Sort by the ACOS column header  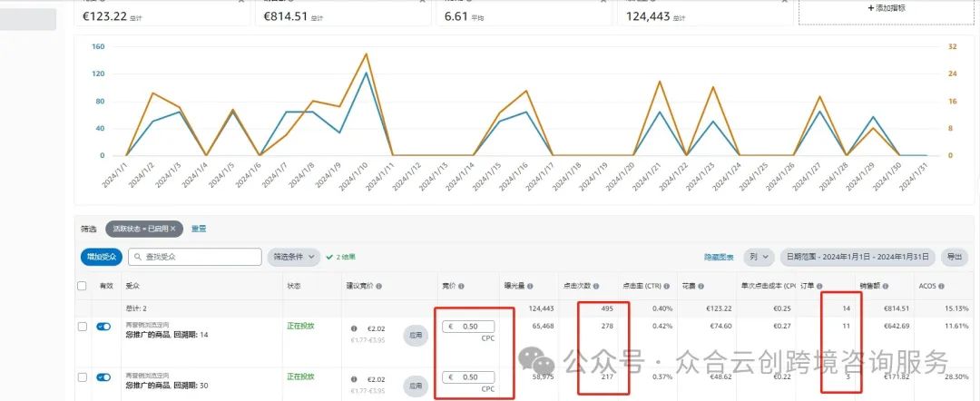927,286
